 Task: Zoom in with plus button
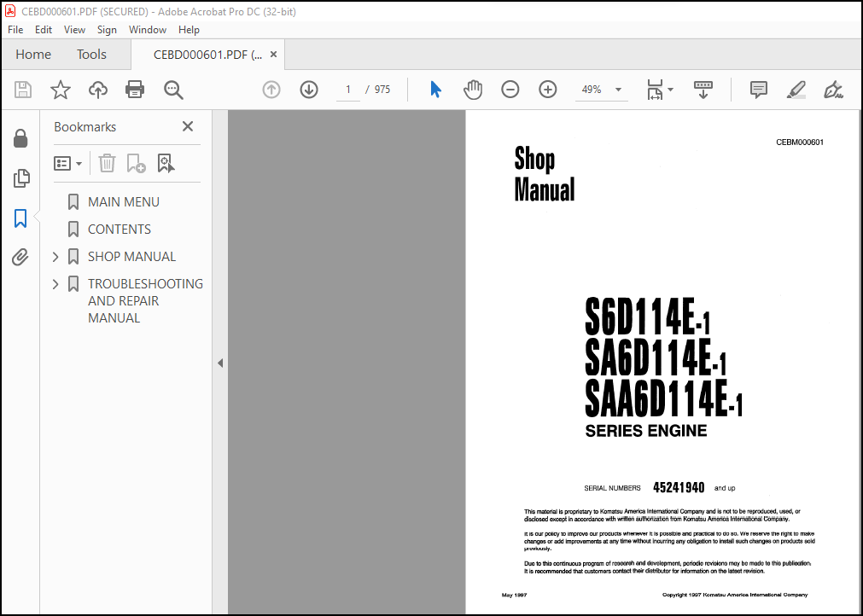548,89
